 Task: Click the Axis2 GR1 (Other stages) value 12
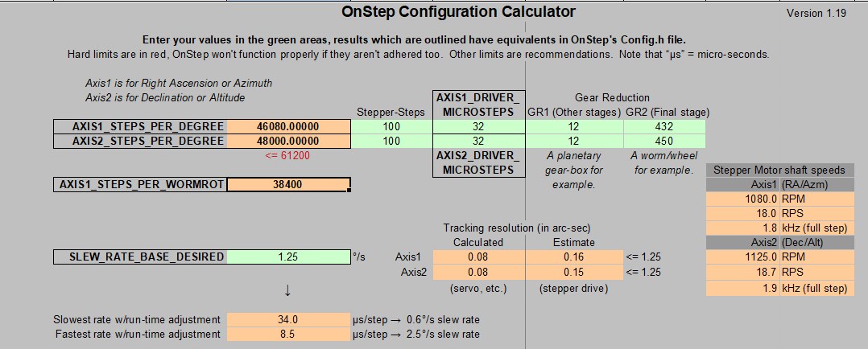tap(574, 141)
